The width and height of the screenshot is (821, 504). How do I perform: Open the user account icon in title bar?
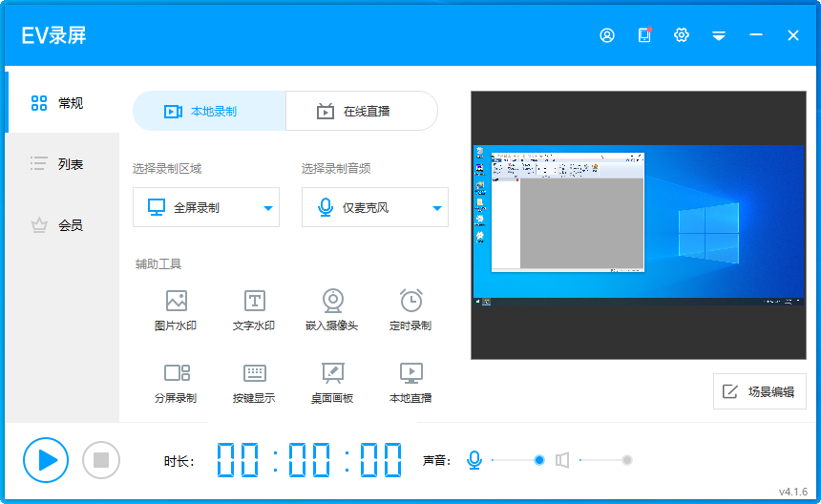coord(607,35)
